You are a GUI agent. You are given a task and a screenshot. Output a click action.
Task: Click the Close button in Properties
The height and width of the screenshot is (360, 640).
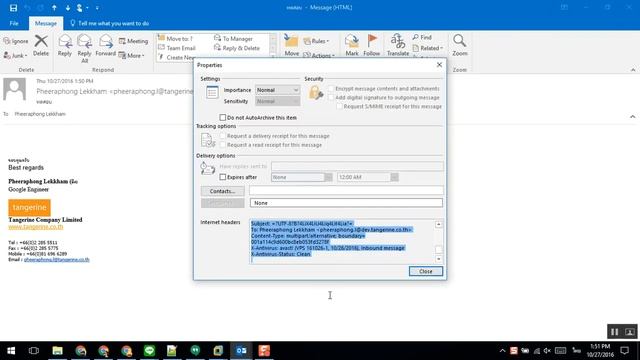click(426, 271)
